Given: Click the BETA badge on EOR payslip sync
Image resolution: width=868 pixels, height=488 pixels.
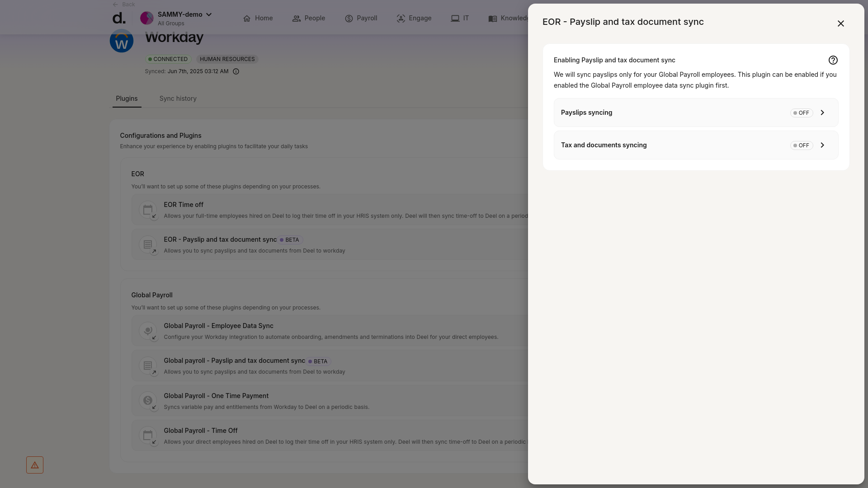Looking at the screenshot, I should [x=290, y=240].
